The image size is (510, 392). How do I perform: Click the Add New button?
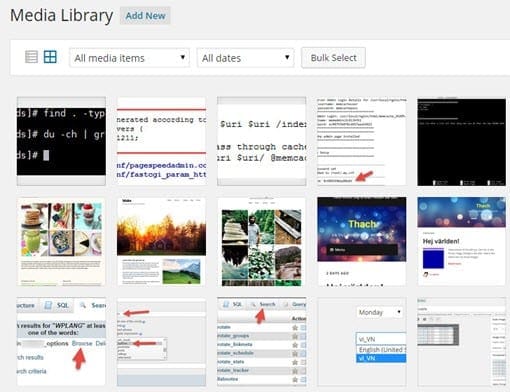(x=145, y=16)
